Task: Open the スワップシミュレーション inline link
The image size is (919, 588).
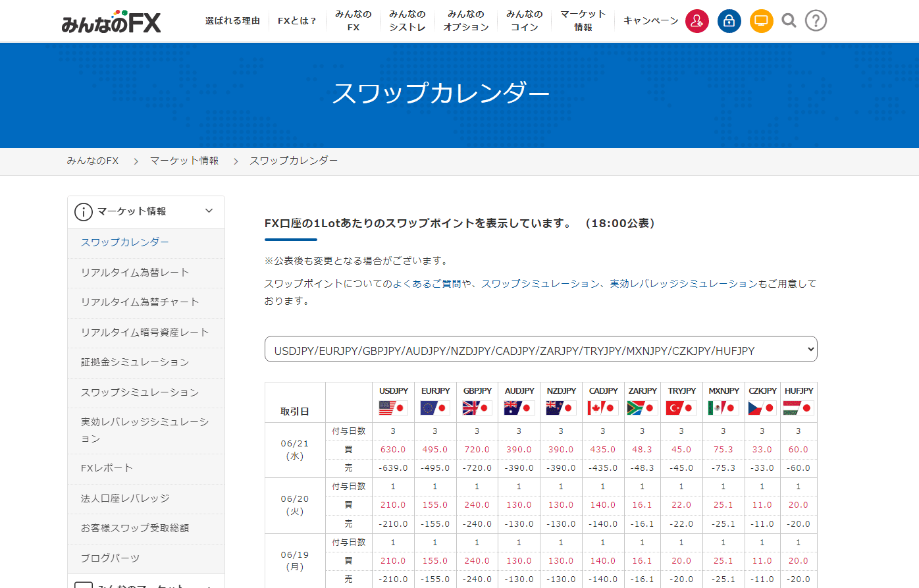Action: [x=540, y=284]
